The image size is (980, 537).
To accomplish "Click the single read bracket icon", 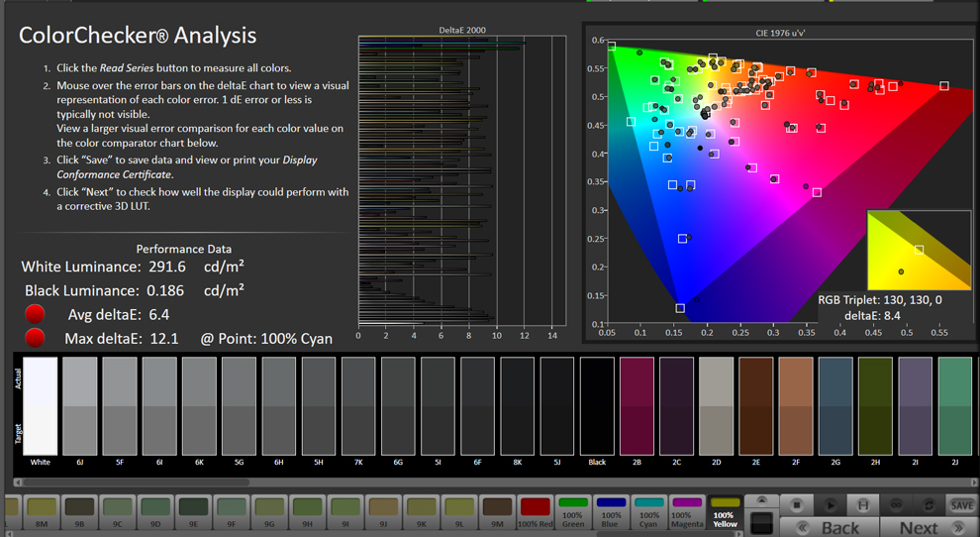I will [x=863, y=504].
